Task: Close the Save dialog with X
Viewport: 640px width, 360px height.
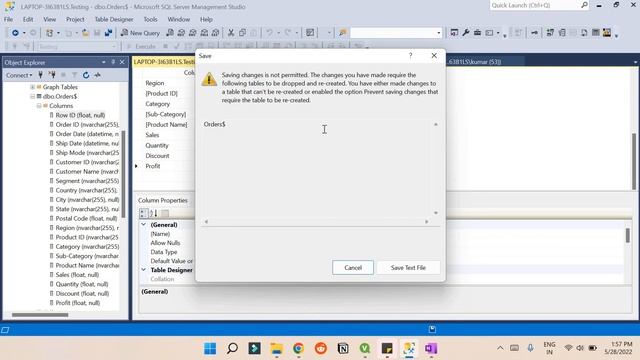Action: tap(434, 56)
